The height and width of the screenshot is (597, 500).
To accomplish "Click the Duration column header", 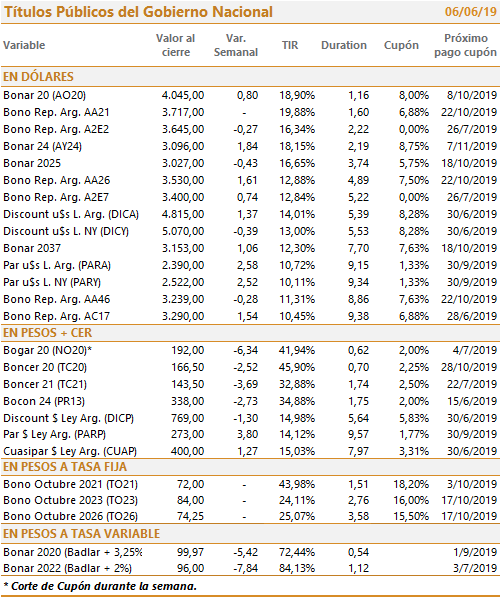I will tap(344, 45).
